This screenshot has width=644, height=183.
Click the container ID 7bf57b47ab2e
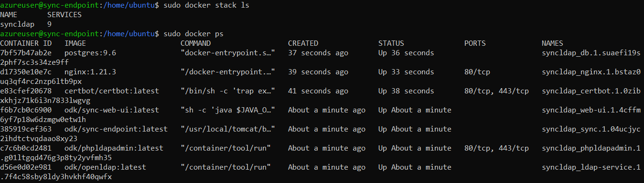click(x=26, y=53)
